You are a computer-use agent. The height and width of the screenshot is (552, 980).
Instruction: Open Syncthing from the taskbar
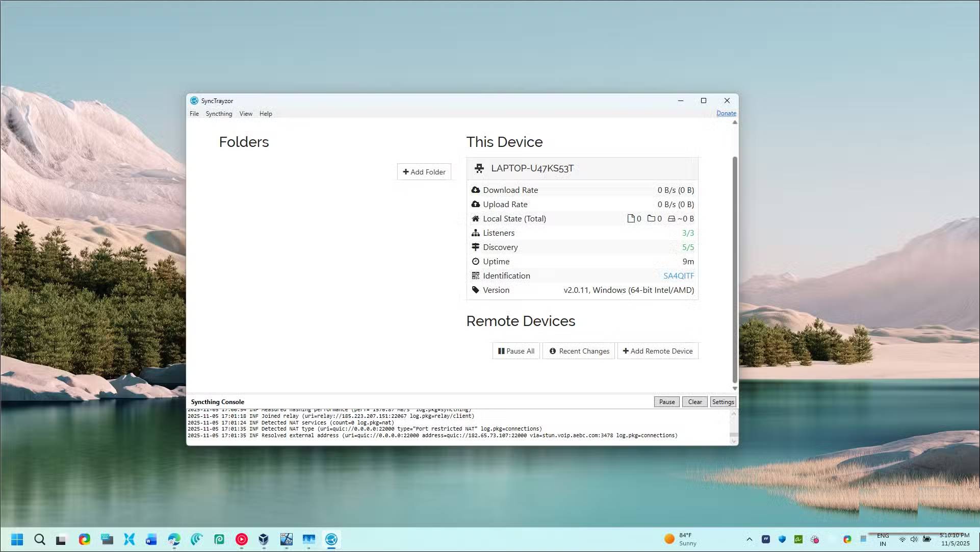[x=331, y=539]
